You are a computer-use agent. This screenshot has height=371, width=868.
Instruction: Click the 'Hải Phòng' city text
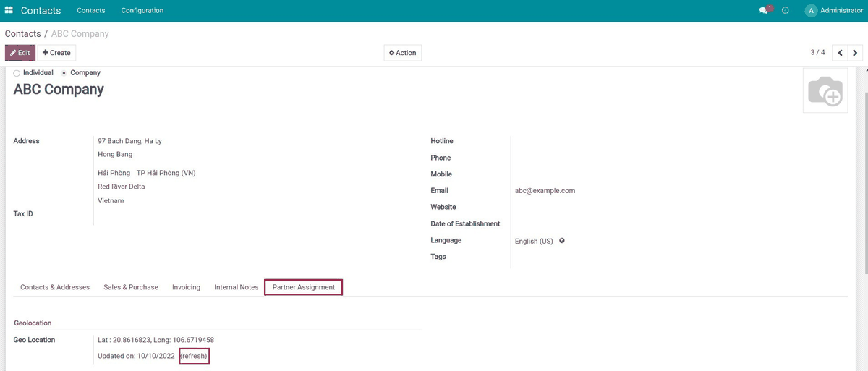coord(114,173)
